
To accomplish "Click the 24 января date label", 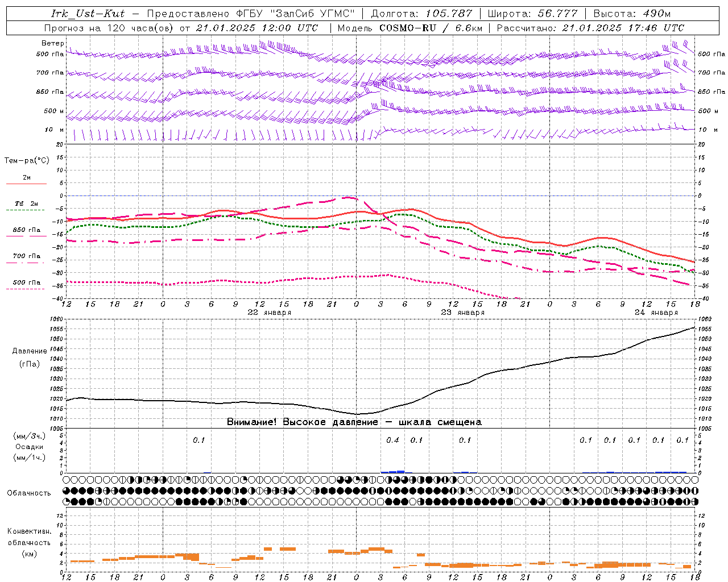I will [656, 313].
